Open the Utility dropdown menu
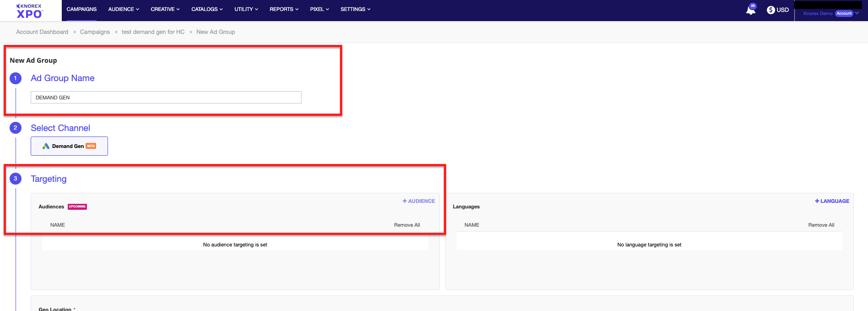The height and width of the screenshot is (311, 868). pos(246,9)
